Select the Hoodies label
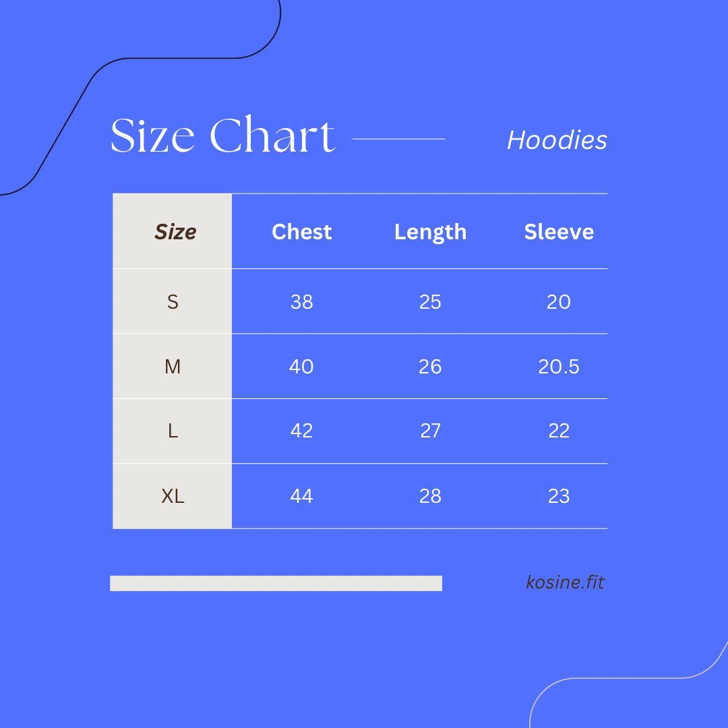 click(x=557, y=140)
